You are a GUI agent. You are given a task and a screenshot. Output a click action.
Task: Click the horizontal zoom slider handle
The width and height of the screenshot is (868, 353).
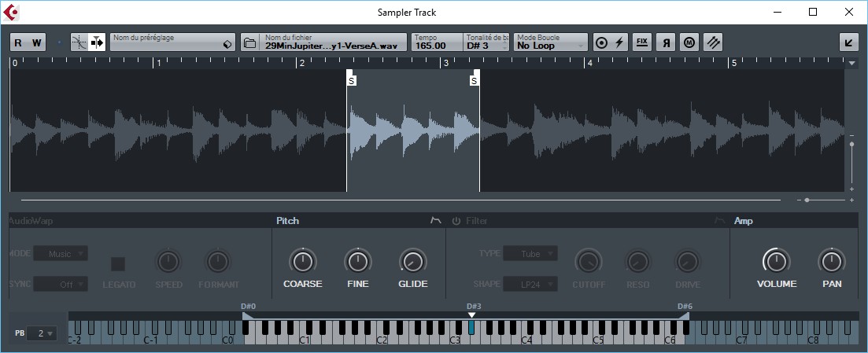[807, 200]
